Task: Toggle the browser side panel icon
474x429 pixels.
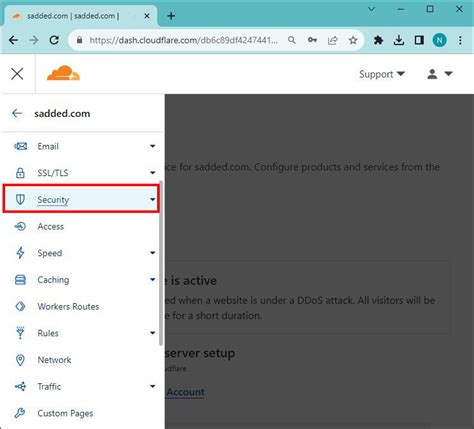Action: pos(419,40)
